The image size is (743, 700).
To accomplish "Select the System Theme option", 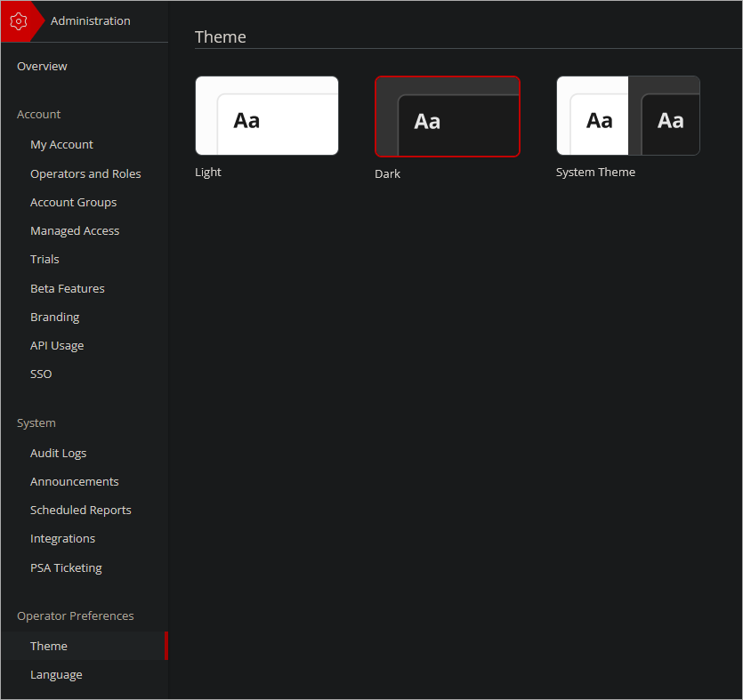I will (628, 115).
